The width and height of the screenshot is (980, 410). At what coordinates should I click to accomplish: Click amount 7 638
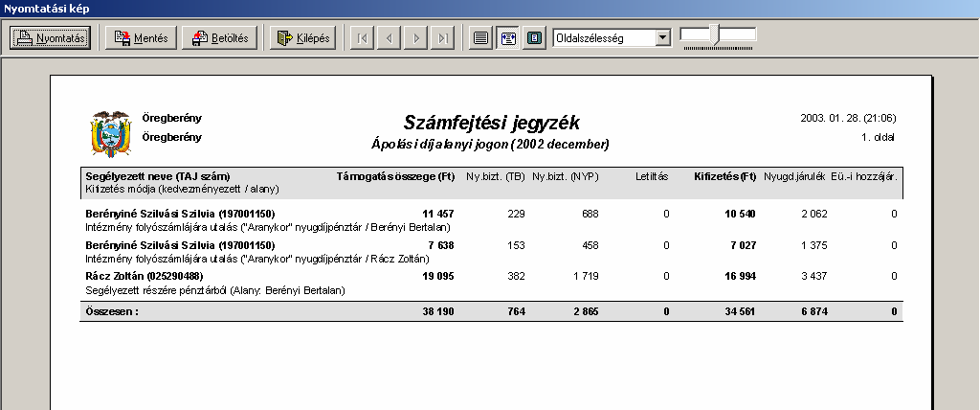(441, 245)
